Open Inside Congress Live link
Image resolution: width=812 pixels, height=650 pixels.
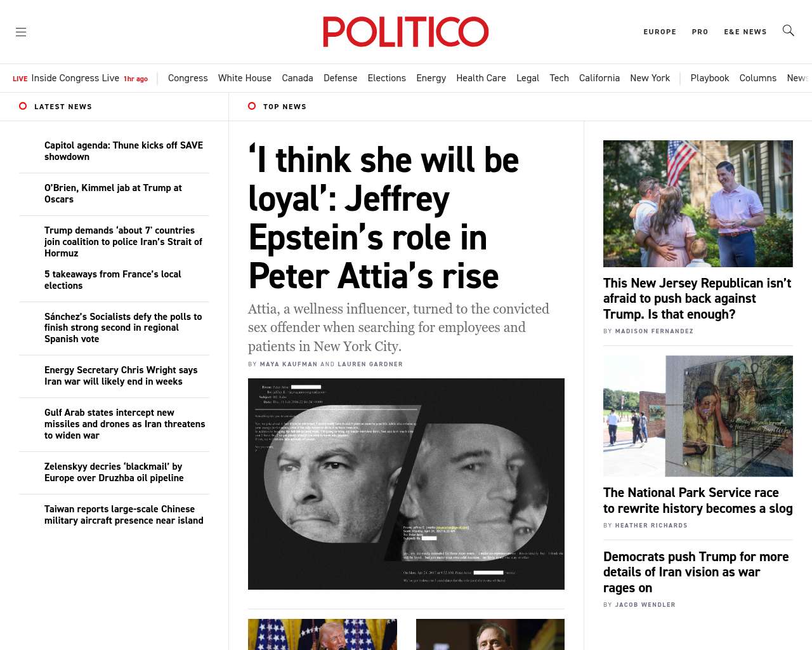[x=75, y=78]
